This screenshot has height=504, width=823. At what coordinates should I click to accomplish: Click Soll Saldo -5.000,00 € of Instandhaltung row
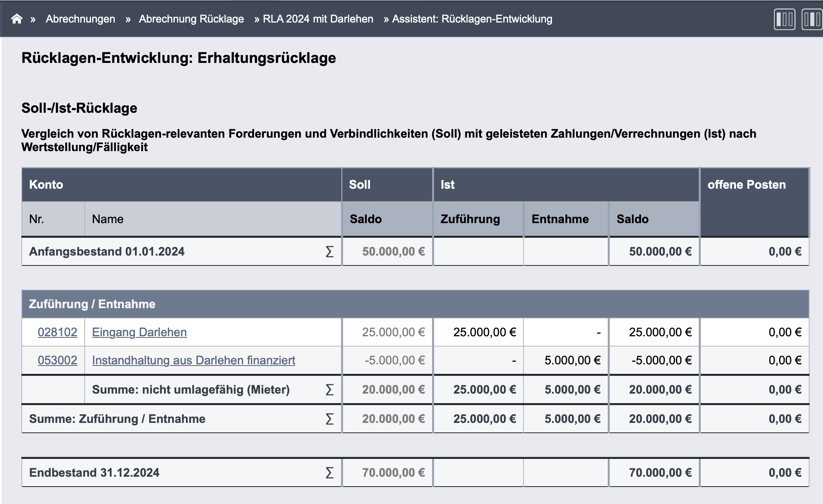[395, 360]
